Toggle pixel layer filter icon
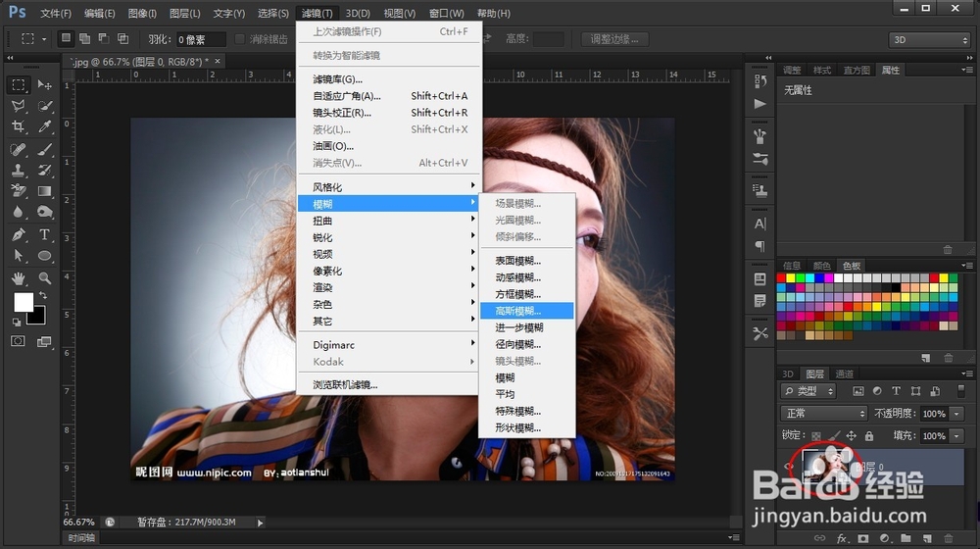Screen dimensions: 980x549 coord(858,391)
